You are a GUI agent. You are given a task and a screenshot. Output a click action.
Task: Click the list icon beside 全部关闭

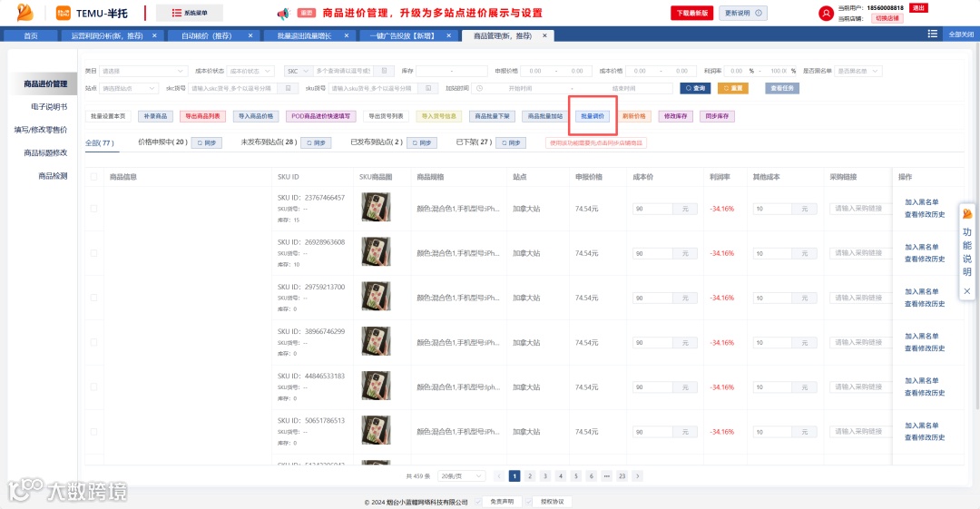[x=932, y=34]
